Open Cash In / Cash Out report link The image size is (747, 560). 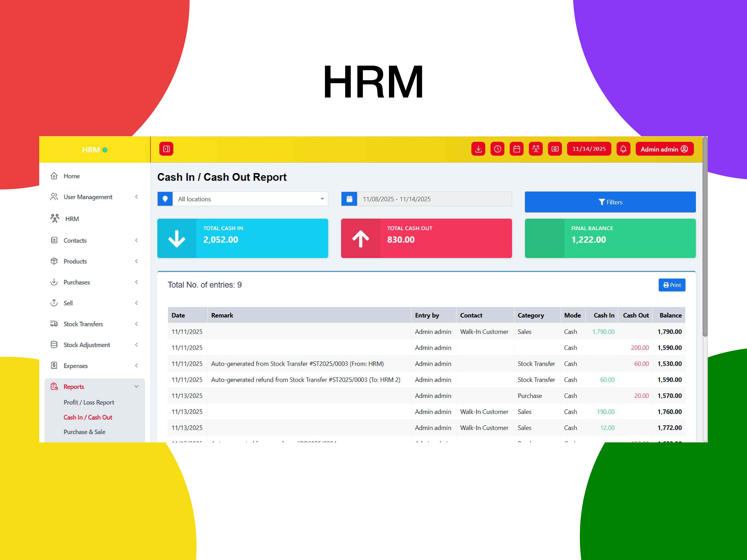pyautogui.click(x=88, y=417)
